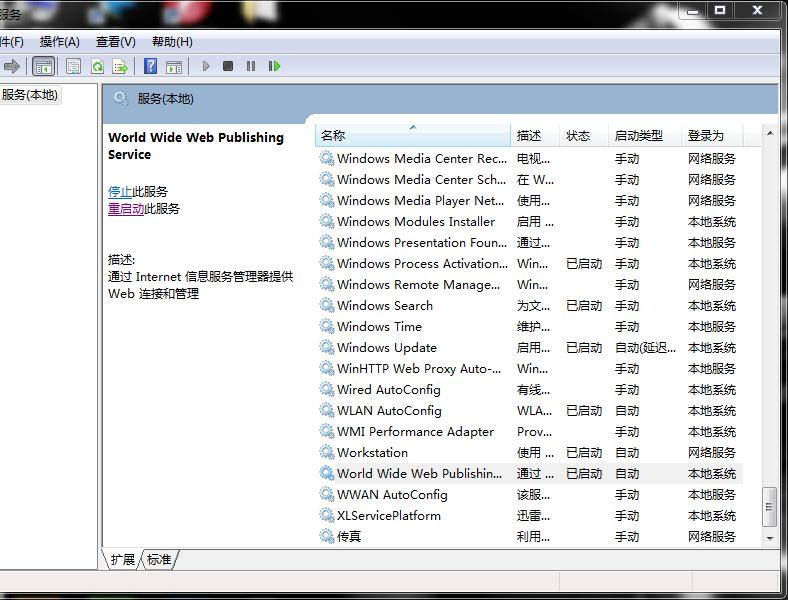The width and height of the screenshot is (788, 600).
Task: Click gear icon of WMI Performance Adapter row
Action: point(327,431)
